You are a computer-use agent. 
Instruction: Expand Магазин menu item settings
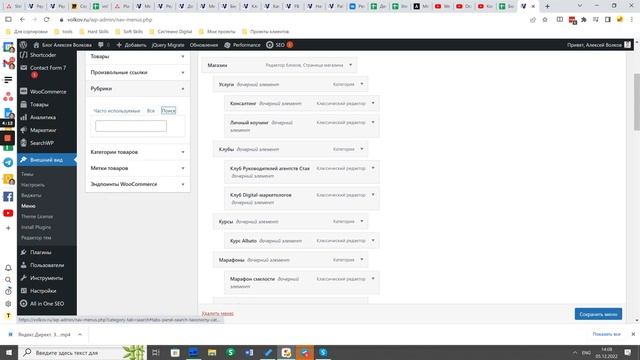[350, 65]
